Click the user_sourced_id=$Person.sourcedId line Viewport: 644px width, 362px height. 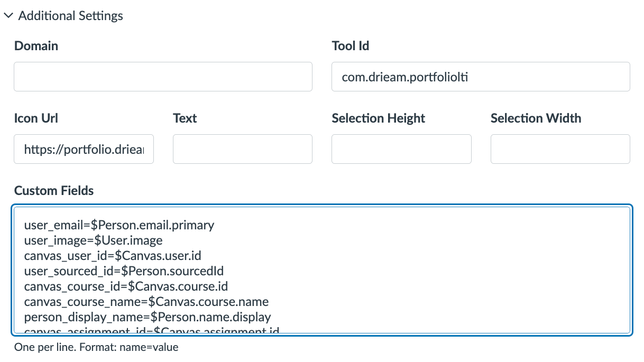124,271
